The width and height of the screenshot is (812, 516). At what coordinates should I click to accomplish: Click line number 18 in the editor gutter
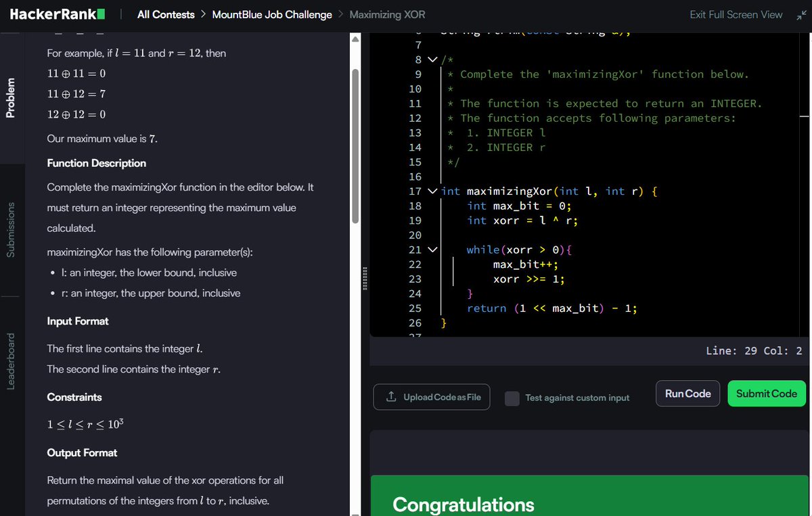click(415, 206)
